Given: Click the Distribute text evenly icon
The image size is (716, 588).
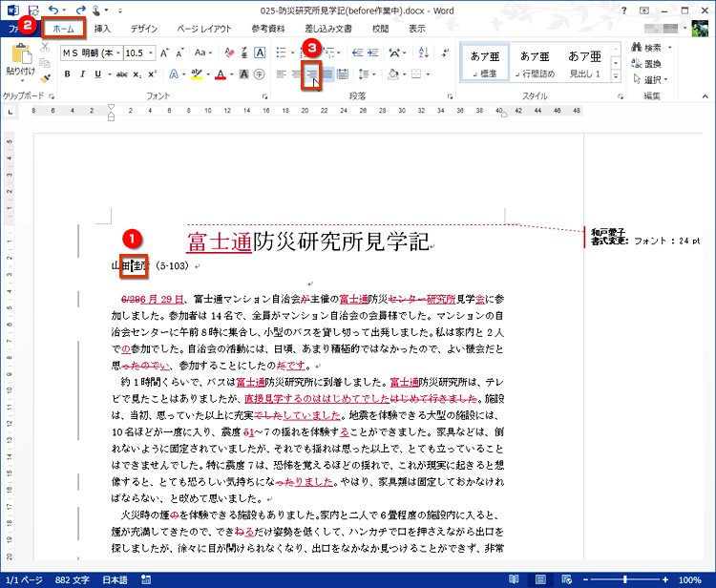Looking at the screenshot, I should coord(343,73).
